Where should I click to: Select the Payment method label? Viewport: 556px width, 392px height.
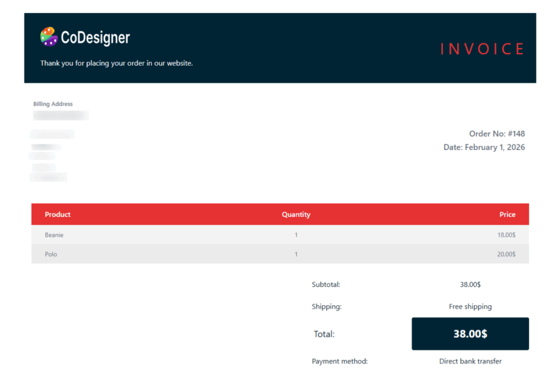pyautogui.click(x=339, y=361)
